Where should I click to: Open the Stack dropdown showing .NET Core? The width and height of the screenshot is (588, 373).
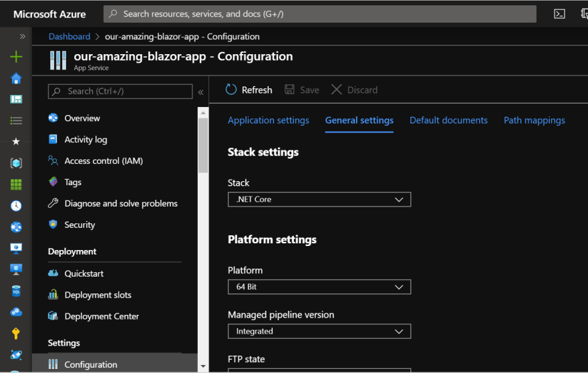(x=319, y=200)
